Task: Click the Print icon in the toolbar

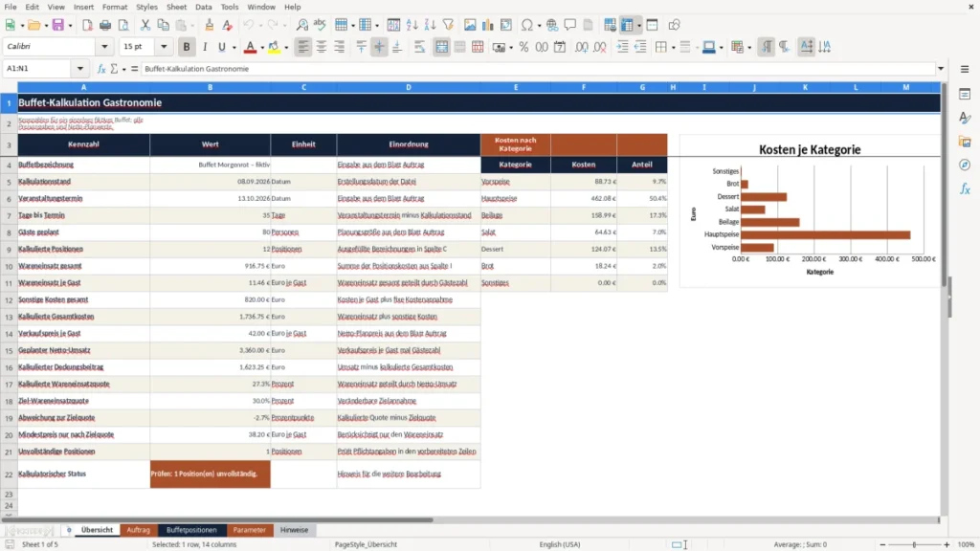Action: (105, 25)
